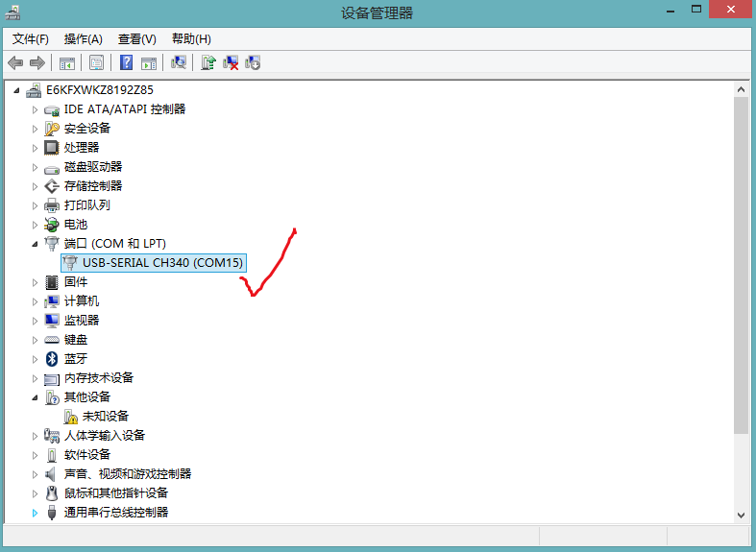Select the 蓝牙 category label
Image resolution: width=756 pixels, height=552 pixels.
(76, 359)
